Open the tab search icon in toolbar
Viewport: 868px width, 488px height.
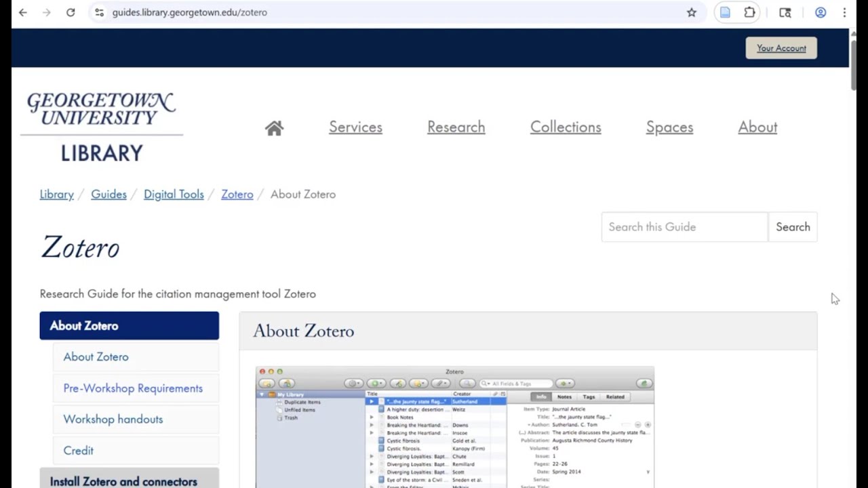(x=785, y=12)
